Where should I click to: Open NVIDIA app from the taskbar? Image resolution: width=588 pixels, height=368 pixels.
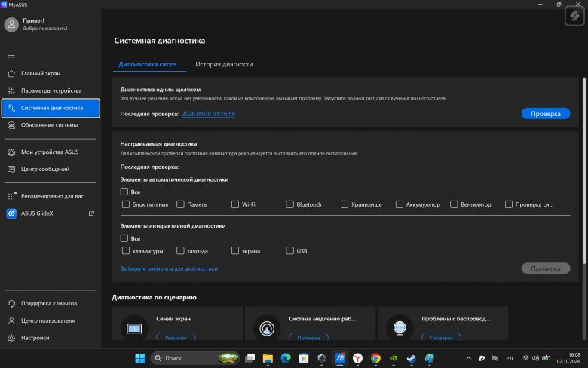click(394, 359)
